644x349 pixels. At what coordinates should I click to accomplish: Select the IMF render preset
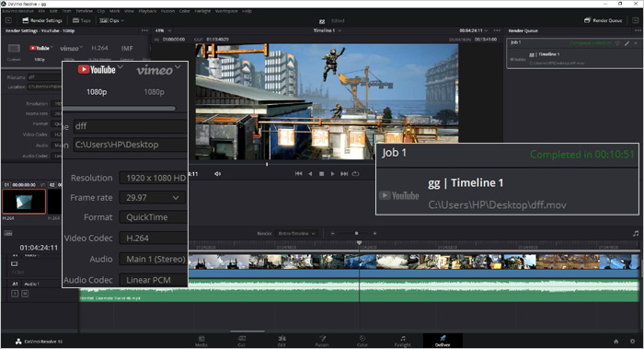coord(127,48)
